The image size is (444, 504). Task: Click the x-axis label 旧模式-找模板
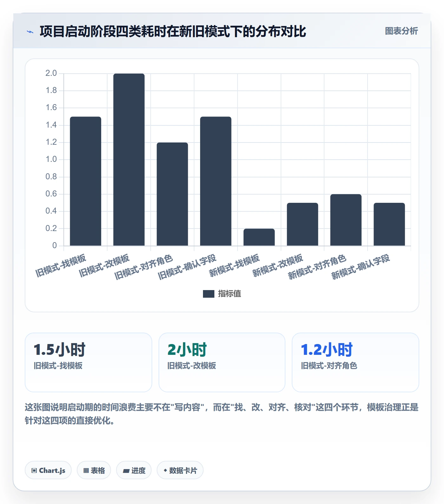click(61, 265)
